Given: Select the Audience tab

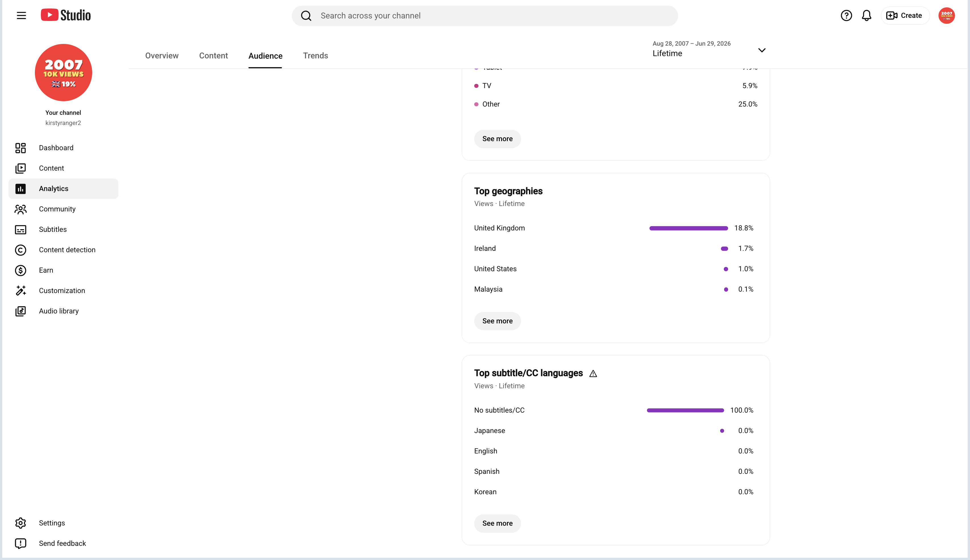Looking at the screenshot, I should [265, 56].
